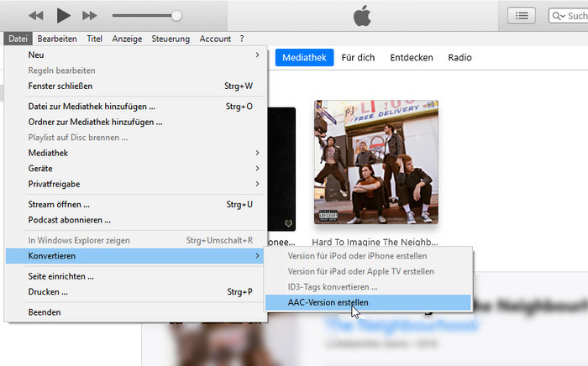Open the Account menu

[x=215, y=39]
